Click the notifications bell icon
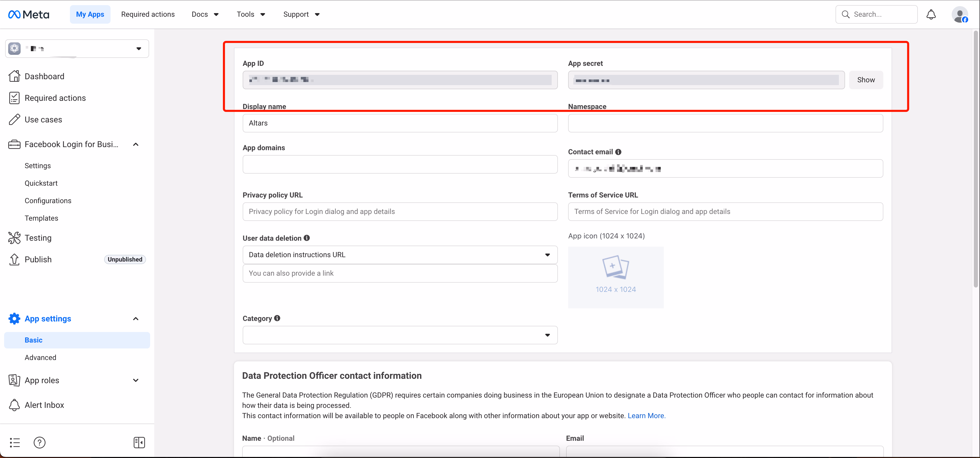Screen dimensions: 980x458 pos(931,14)
